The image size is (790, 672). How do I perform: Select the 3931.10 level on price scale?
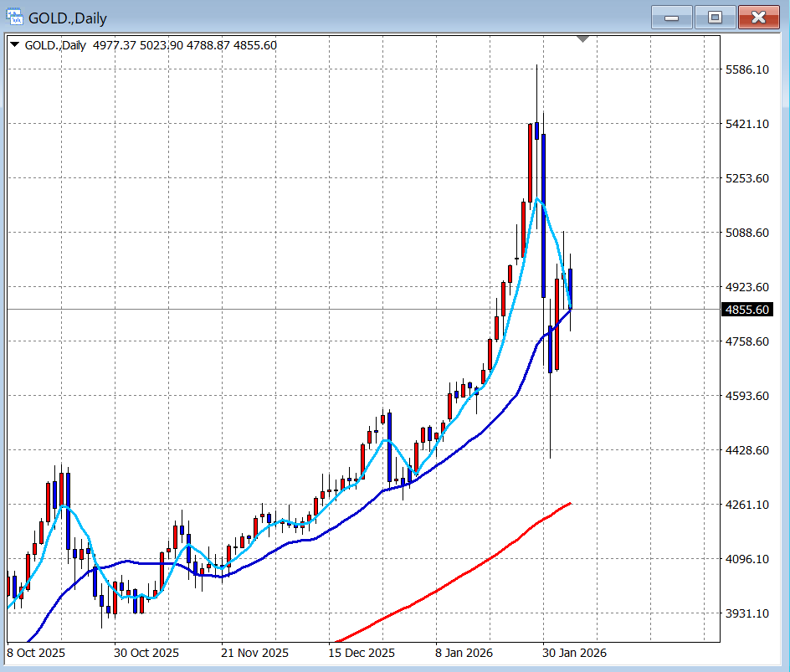click(x=746, y=613)
